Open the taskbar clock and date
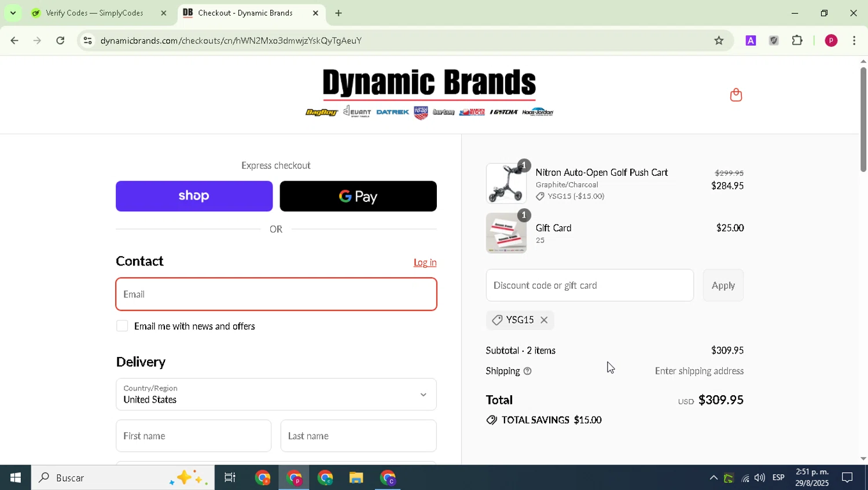 click(812, 478)
